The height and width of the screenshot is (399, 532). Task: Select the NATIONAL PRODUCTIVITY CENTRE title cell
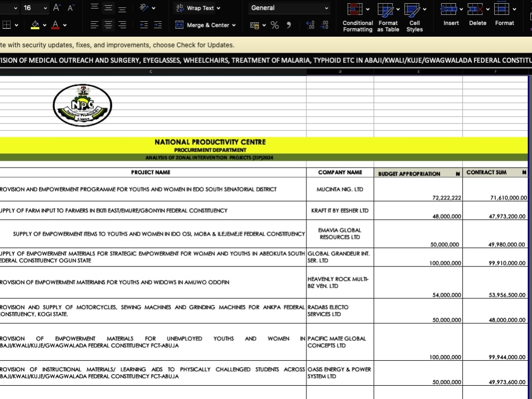(x=210, y=142)
